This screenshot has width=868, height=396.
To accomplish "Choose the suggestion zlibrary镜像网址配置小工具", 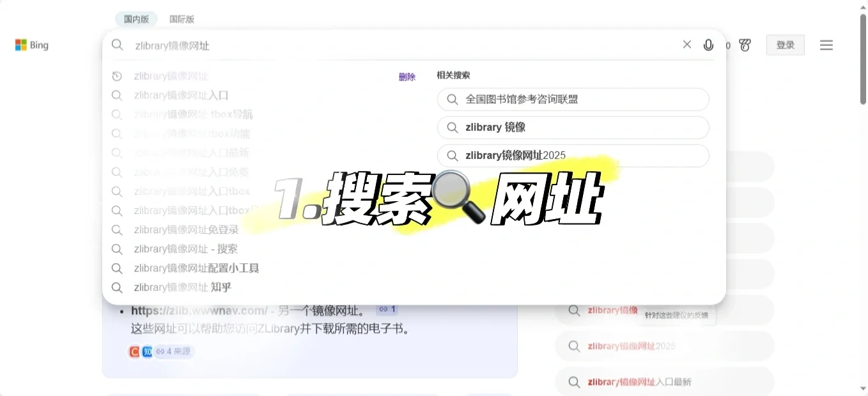I will coord(197,268).
